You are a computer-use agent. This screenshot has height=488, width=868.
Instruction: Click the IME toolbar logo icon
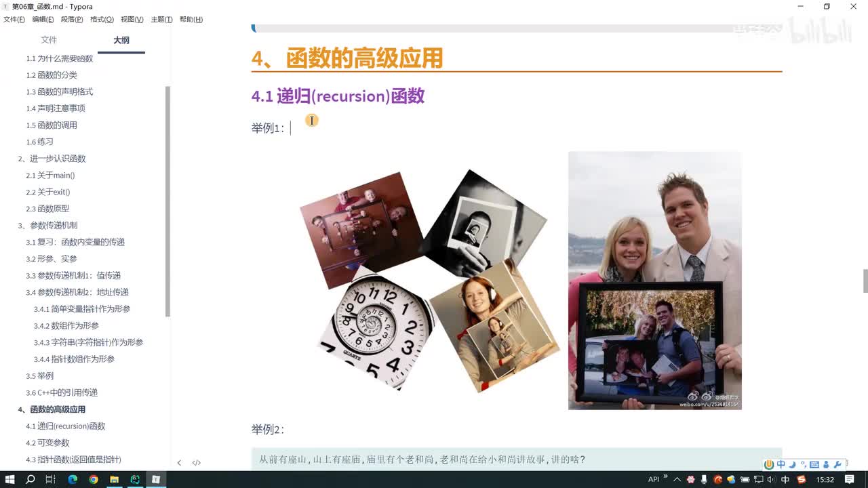click(x=769, y=464)
